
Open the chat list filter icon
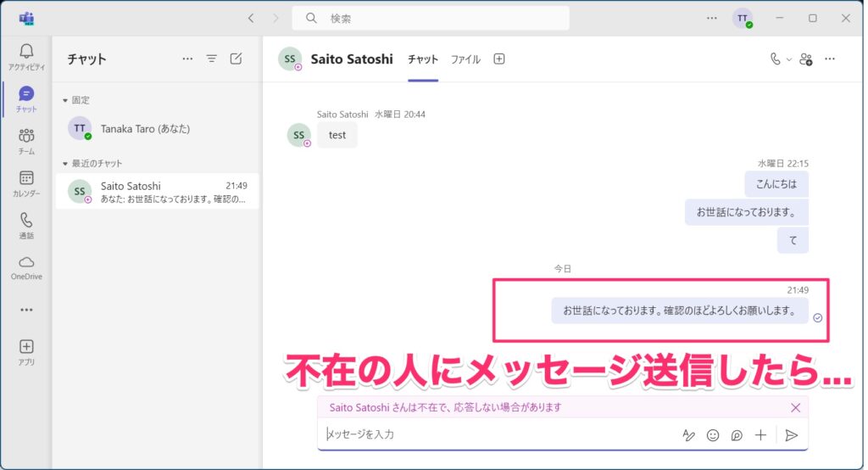(212, 59)
